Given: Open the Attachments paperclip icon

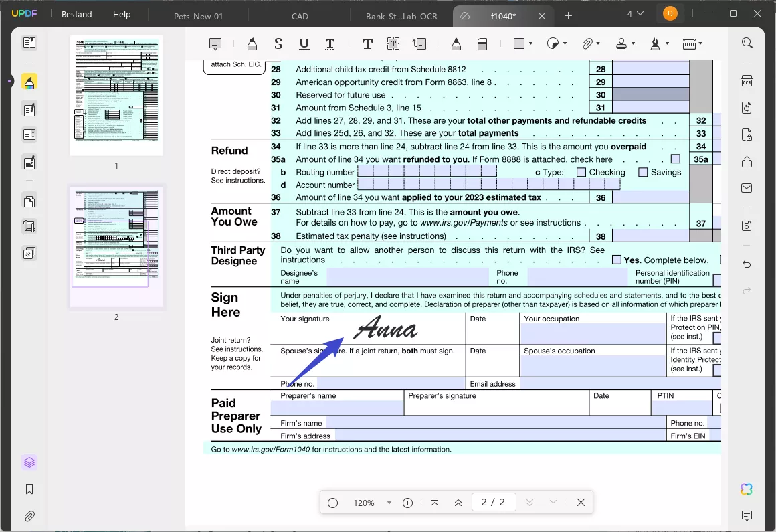Looking at the screenshot, I should point(29,516).
